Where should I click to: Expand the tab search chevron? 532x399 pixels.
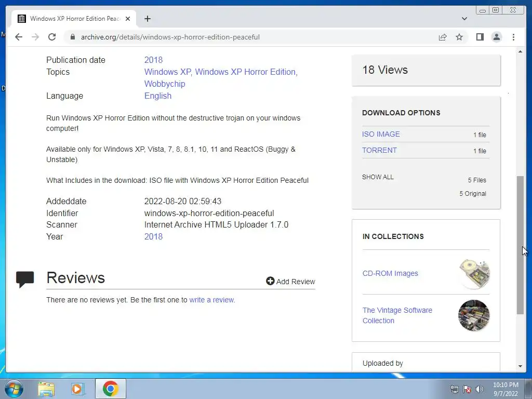click(464, 19)
